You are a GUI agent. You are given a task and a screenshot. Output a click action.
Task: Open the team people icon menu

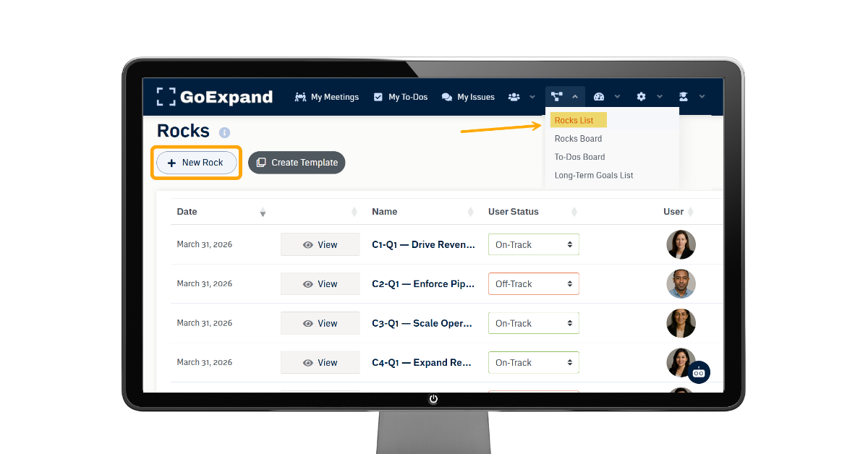[x=514, y=97]
